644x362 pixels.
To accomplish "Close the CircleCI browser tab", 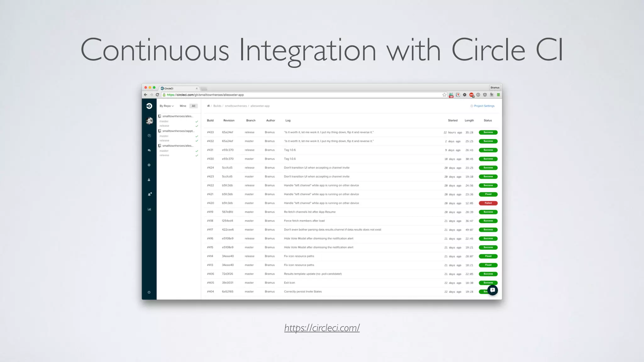I will coord(197,89).
